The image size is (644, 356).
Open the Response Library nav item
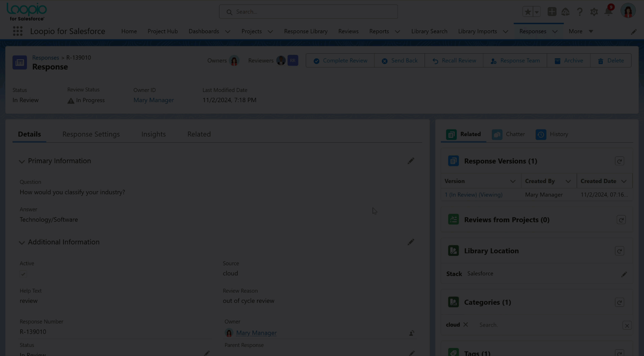coord(306,31)
